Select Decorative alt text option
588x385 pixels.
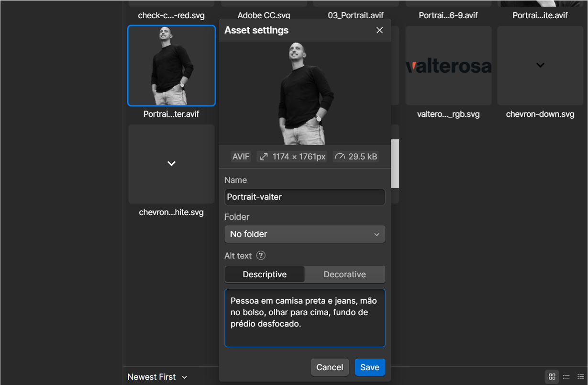click(344, 274)
